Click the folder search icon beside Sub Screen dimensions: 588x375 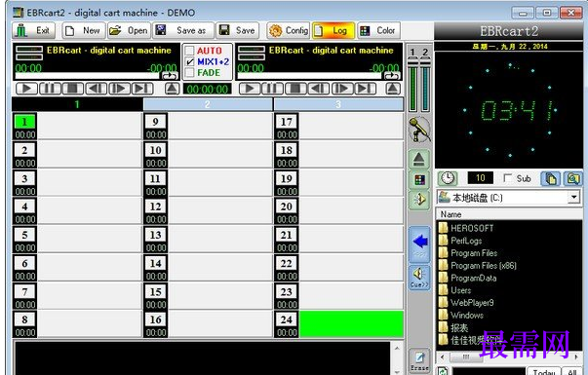(573, 178)
